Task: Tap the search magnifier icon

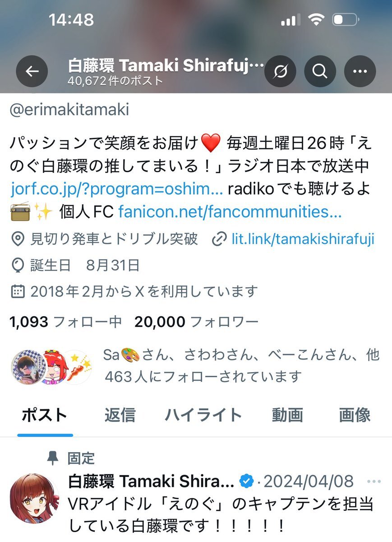Action: tap(320, 71)
